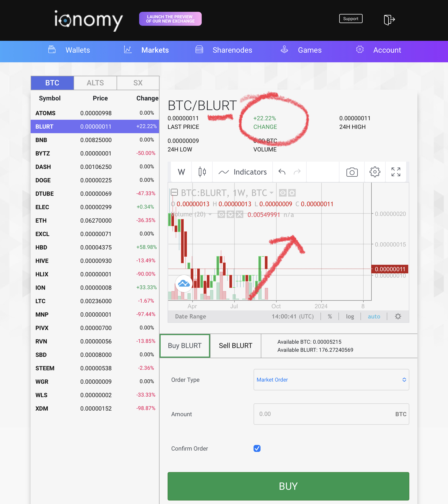Screen dimensions: 448x504
Task: Open the W timeframe interval selector
Action: 181,172
